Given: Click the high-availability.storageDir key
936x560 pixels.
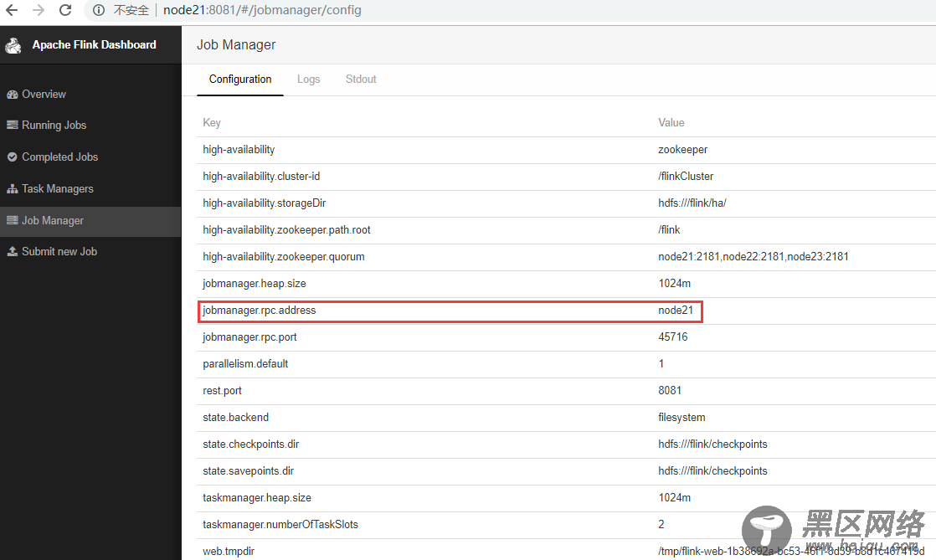Looking at the screenshot, I should pos(265,203).
